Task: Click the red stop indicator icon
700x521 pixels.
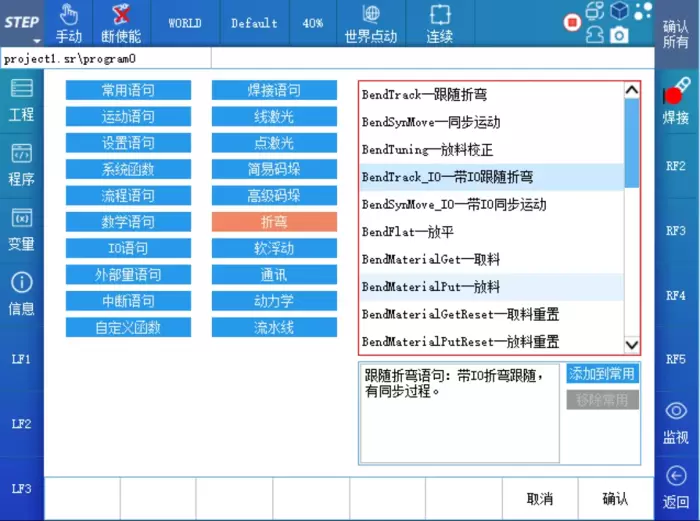Action: [572, 22]
